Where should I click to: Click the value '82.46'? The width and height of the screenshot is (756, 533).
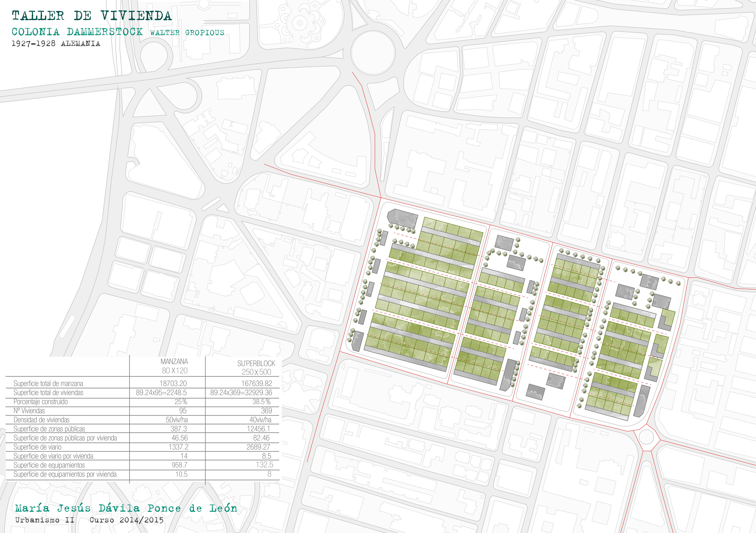(x=261, y=438)
